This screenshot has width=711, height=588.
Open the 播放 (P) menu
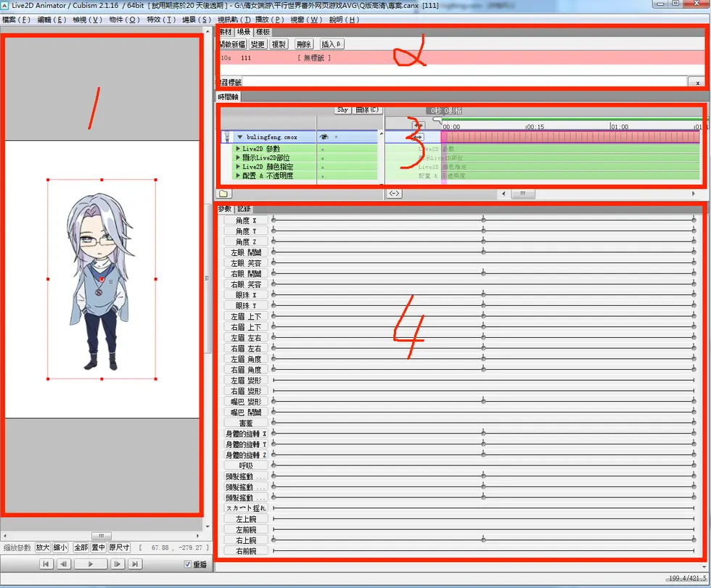click(269, 20)
